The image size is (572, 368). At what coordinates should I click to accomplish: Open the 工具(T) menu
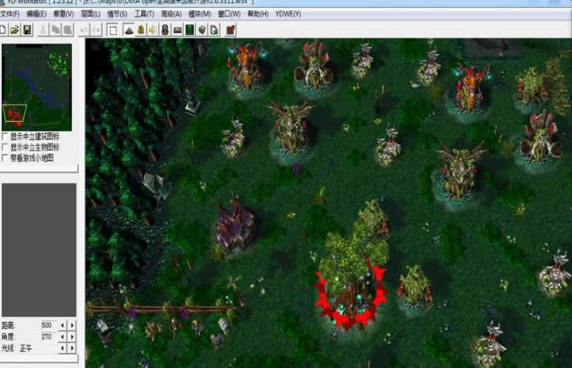(144, 14)
